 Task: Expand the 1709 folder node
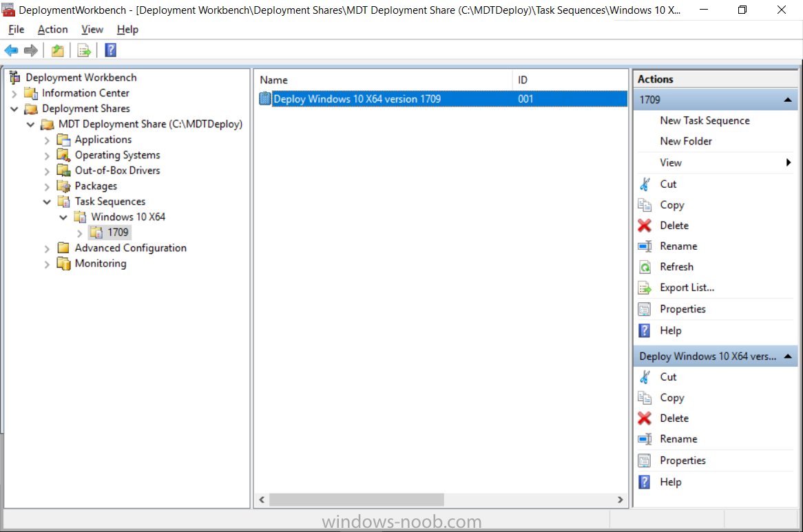tap(79, 233)
